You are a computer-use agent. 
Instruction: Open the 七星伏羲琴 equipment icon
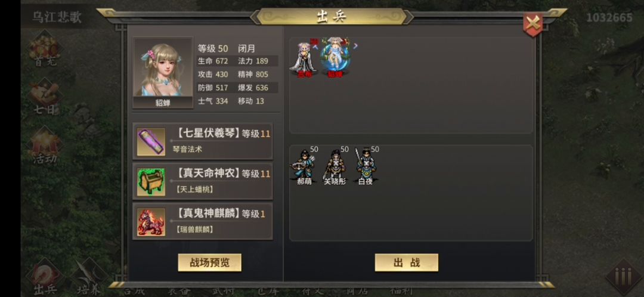pos(151,142)
